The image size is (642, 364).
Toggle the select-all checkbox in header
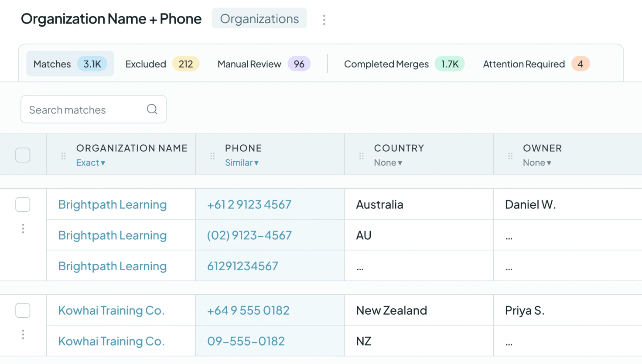click(23, 155)
